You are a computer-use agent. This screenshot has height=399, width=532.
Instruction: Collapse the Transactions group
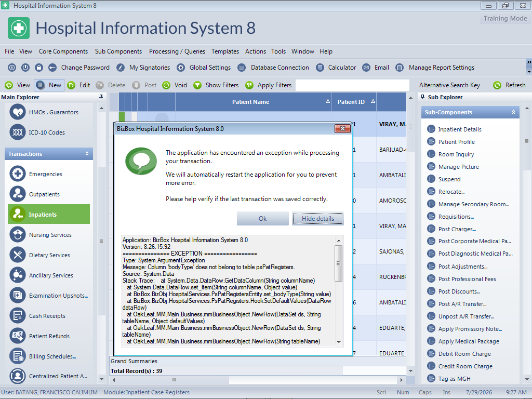point(87,154)
